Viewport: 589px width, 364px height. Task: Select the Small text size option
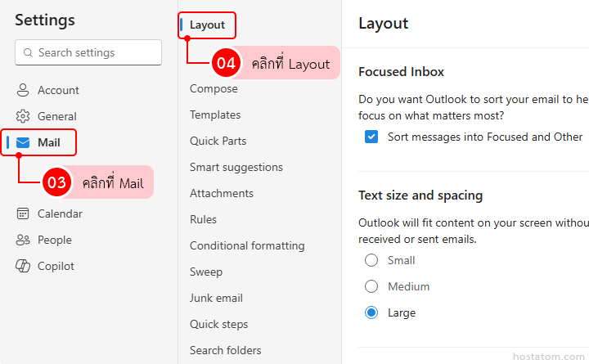pos(371,260)
